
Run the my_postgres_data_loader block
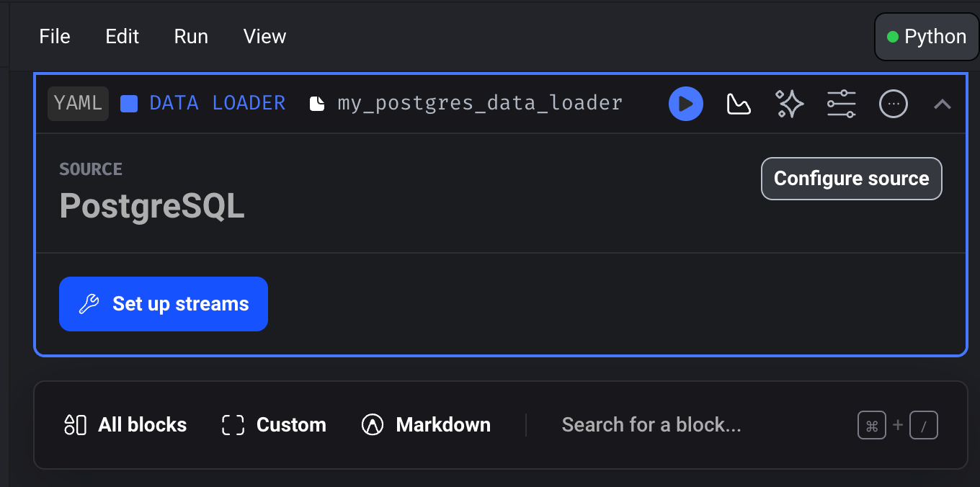tap(685, 103)
